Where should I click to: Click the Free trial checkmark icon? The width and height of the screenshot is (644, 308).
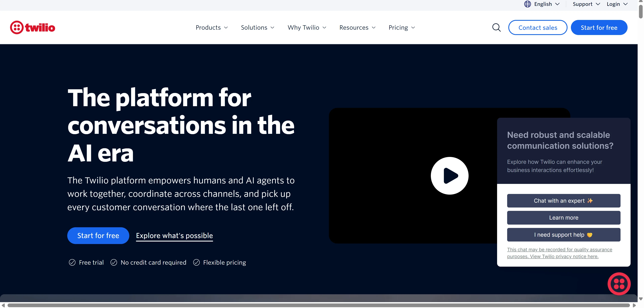(x=72, y=263)
